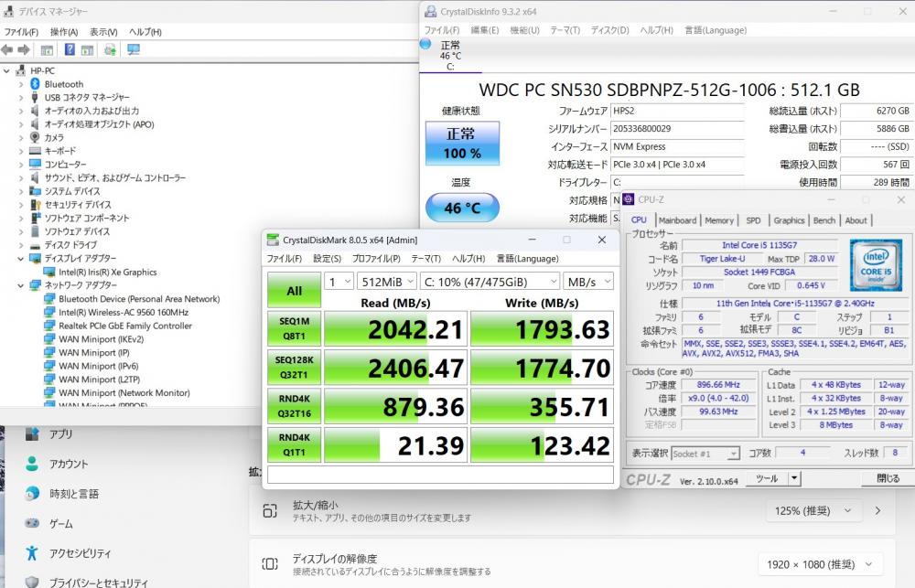
Task: Open the ファイル(F) menu in Device Manager
Action: (21, 32)
